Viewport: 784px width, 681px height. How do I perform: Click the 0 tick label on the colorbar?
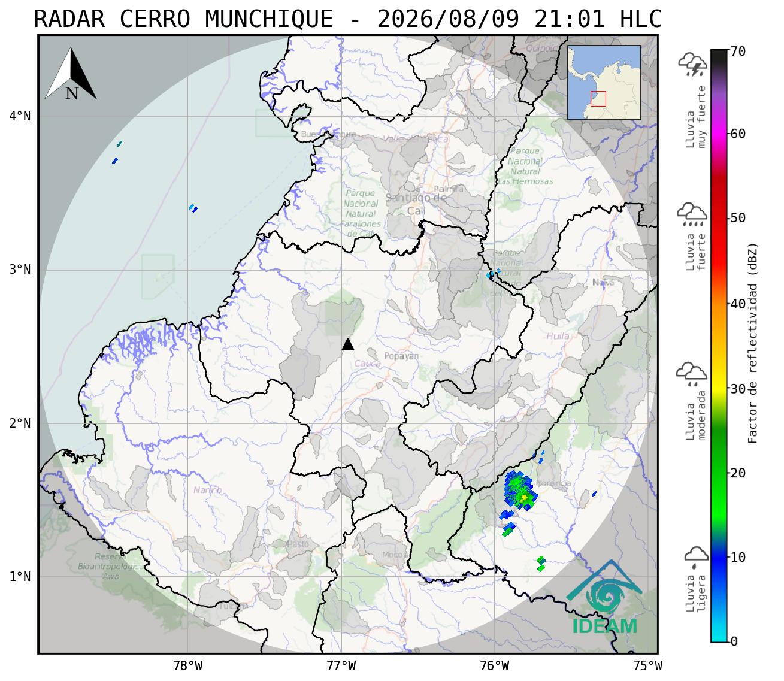[735, 641]
